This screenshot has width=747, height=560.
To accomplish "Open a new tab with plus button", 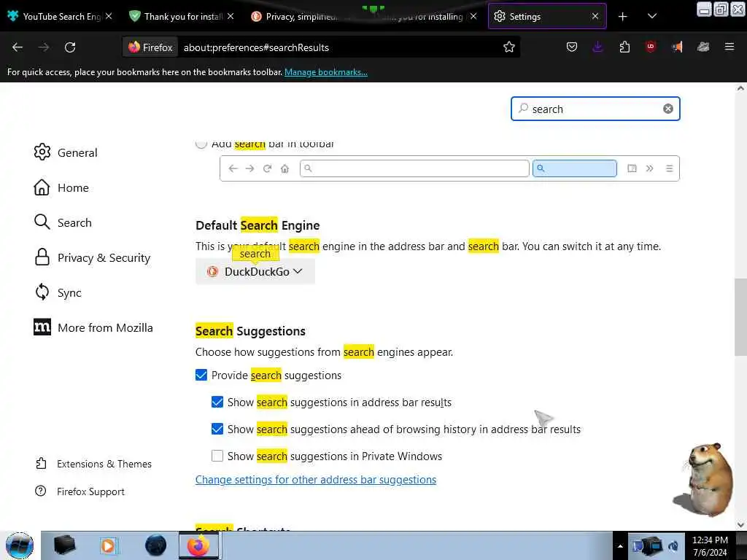I will click(x=623, y=17).
